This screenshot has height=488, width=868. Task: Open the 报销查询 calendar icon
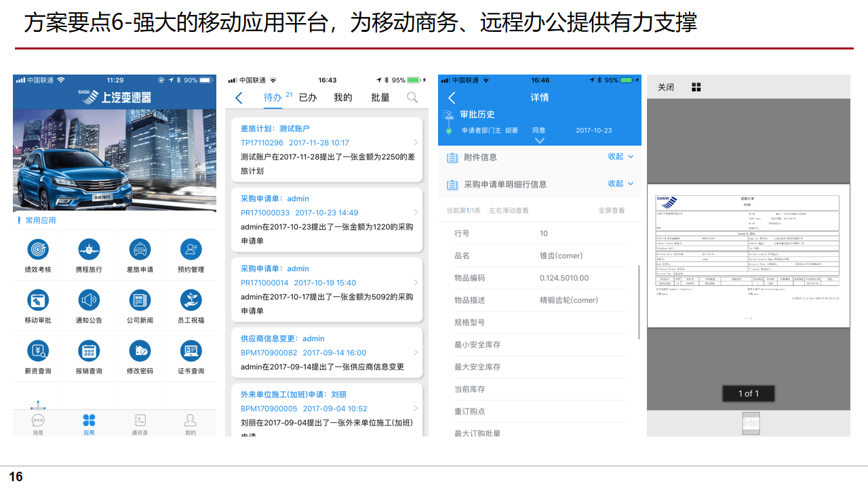[x=89, y=351]
